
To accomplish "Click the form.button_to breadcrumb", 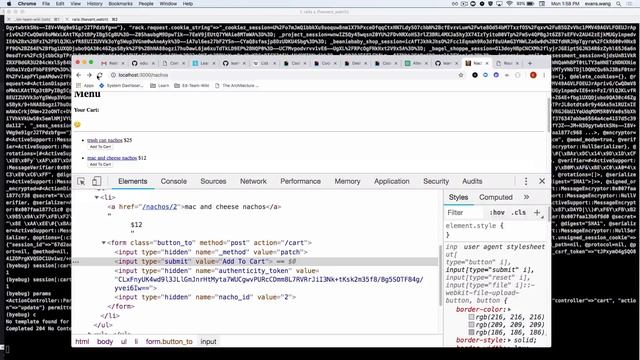I will click(169, 342).
